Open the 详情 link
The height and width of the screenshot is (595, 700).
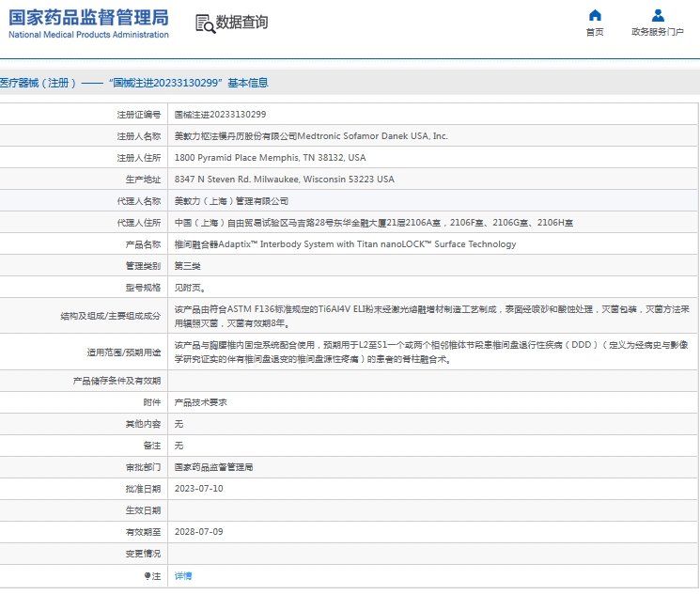click(x=182, y=576)
